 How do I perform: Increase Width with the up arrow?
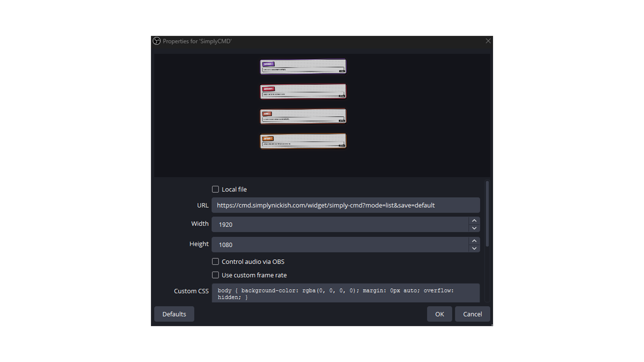[x=474, y=221]
